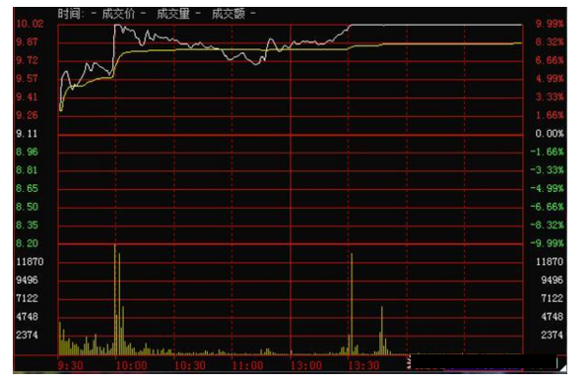588x380 pixels.
Task: Click the 9:30 time axis marker
Action: (70, 365)
